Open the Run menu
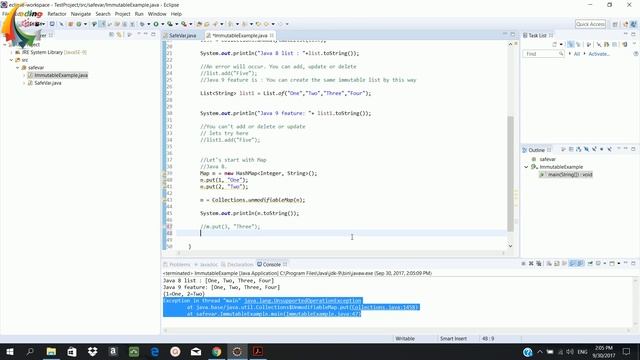The height and width of the screenshot is (360, 640). (139, 14)
